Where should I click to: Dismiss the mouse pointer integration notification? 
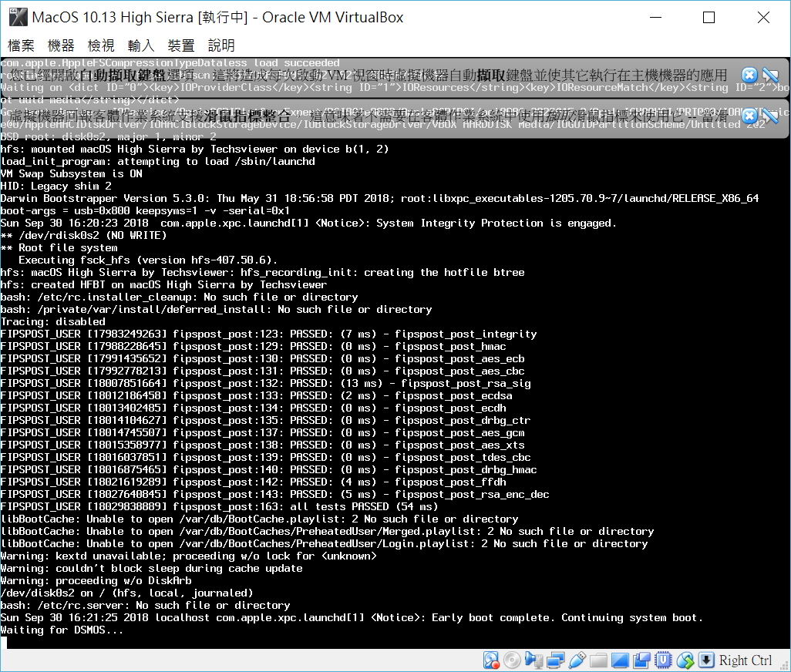point(749,116)
